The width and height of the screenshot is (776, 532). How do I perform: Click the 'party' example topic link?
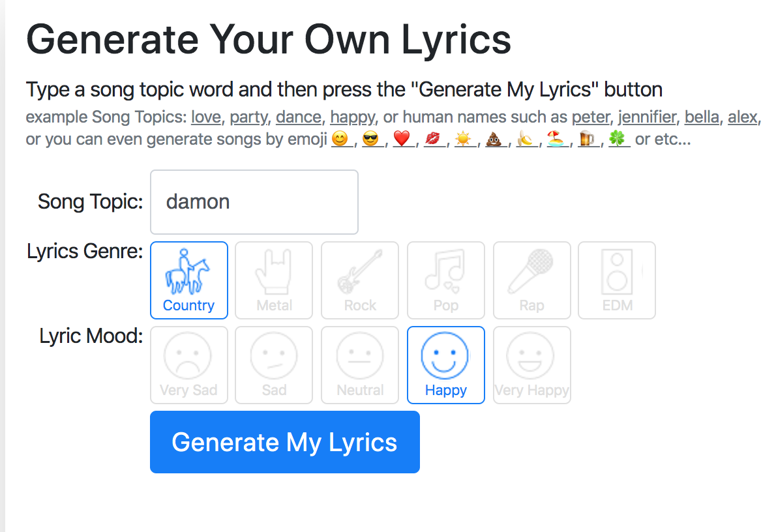pyautogui.click(x=248, y=118)
